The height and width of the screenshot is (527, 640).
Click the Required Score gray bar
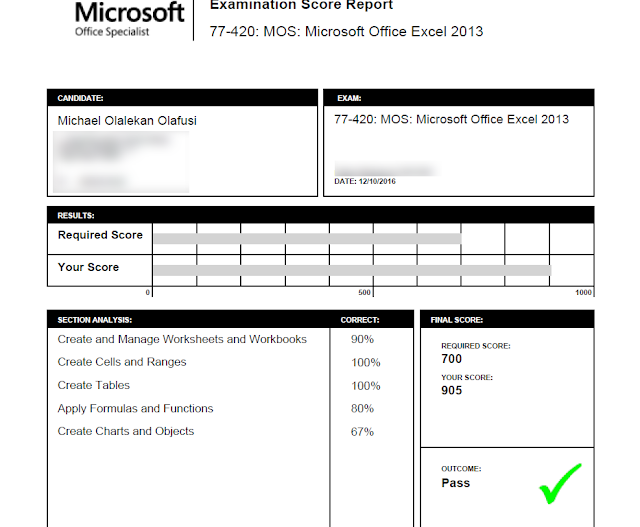coord(308,239)
